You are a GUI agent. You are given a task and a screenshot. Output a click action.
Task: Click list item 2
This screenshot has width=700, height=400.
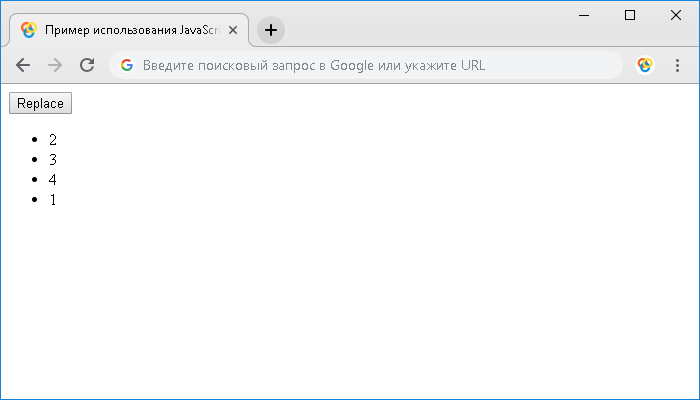[53, 140]
